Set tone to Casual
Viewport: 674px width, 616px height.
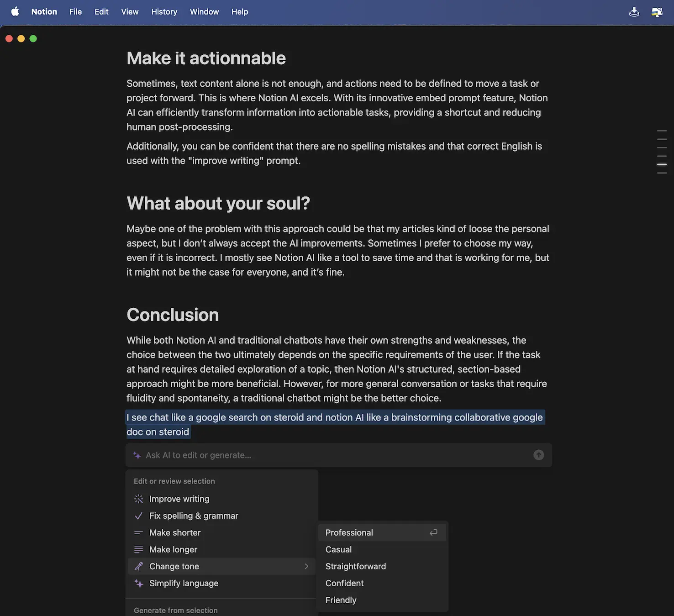382,549
